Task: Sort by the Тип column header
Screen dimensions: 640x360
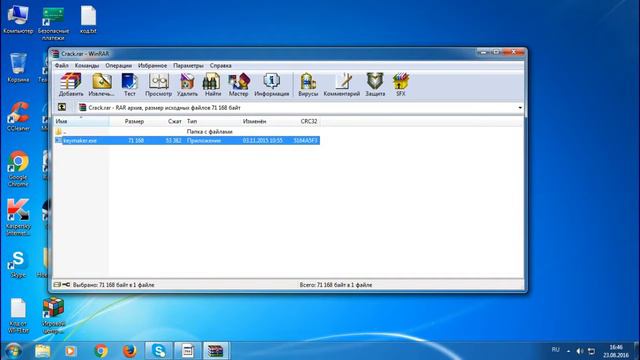Action: [212, 121]
